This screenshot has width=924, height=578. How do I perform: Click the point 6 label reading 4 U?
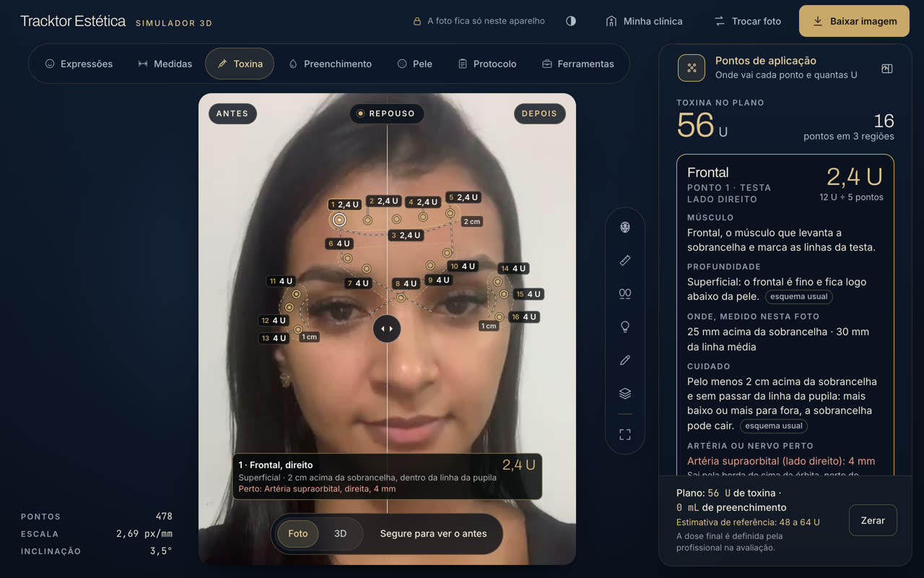[x=339, y=244]
